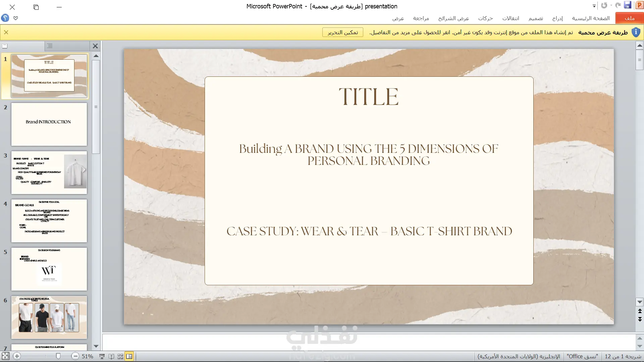Click the round plus zoom button
The width and height of the screenshot is (644, 362).
coord(17,356)
